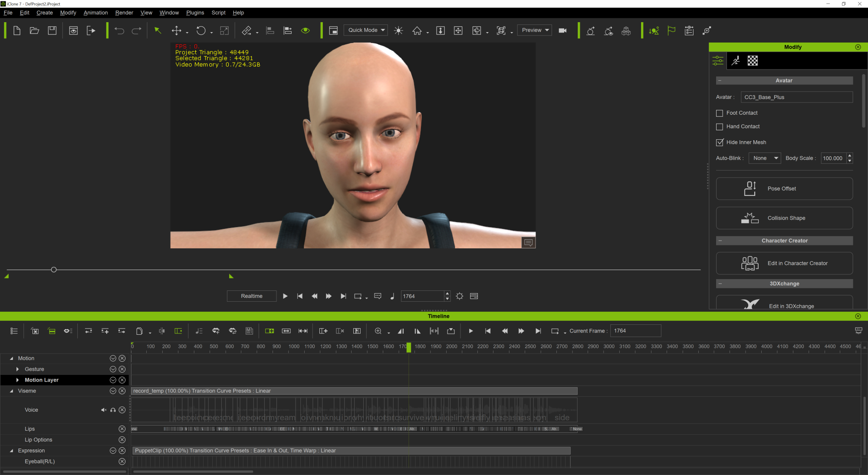
Task: Toggle the green eye visibility icon
Action: 306,30
